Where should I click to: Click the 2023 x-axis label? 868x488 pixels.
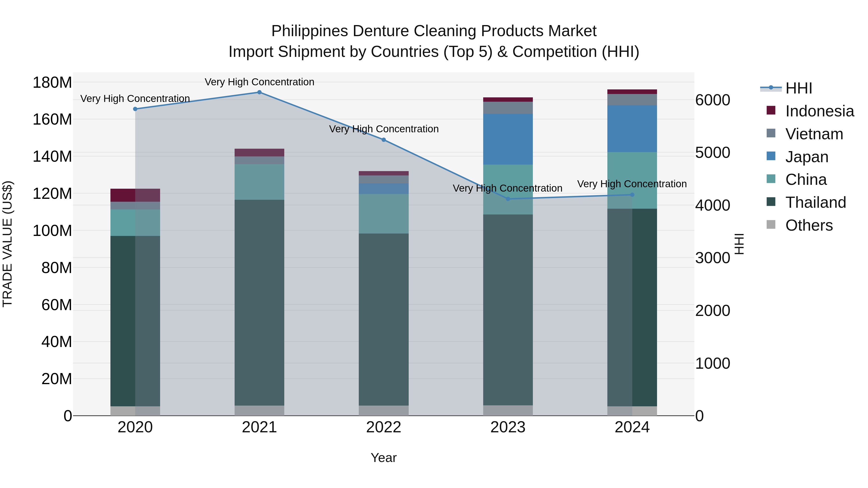pos(508,427)
